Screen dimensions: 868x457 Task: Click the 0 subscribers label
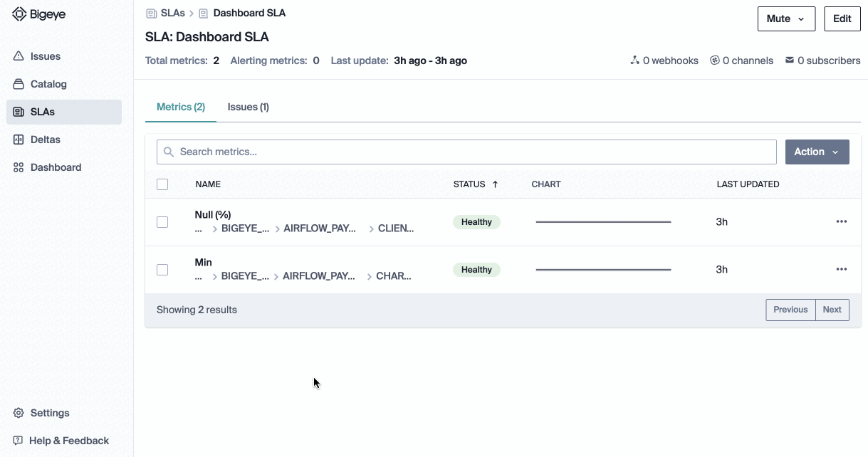pyautogui.click(x=829, y=61)
